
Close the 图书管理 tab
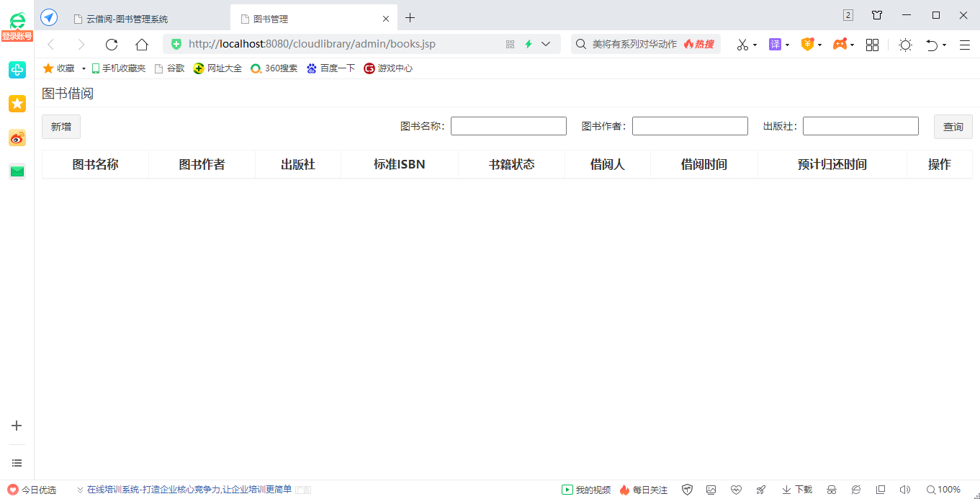pos(386,19)
